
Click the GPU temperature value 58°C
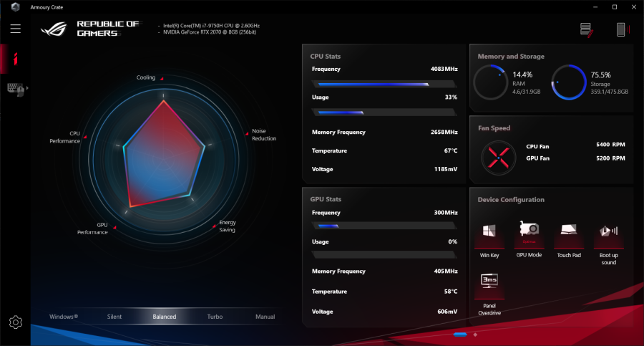451,292
